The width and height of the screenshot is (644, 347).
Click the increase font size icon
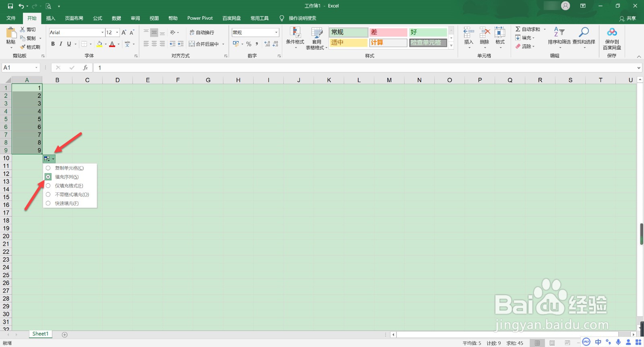click(124, 32)
